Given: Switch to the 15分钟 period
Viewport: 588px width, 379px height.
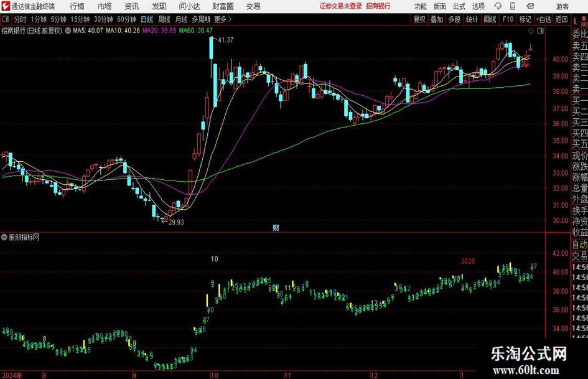Looking at the screenshot, I should click(x=80, y=19).
